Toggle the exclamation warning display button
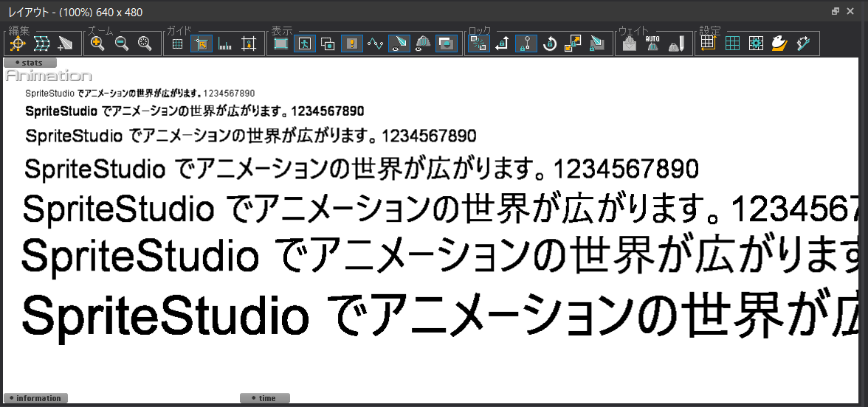This screenshot has height=407, width=868. point(352,44)
